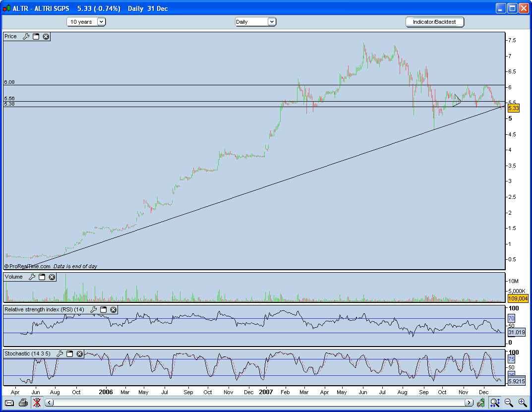Click the Stochastic (14 3 5) label
This screenshot has width=532, height=412.
pyautogui.click(x=27, y=353)
